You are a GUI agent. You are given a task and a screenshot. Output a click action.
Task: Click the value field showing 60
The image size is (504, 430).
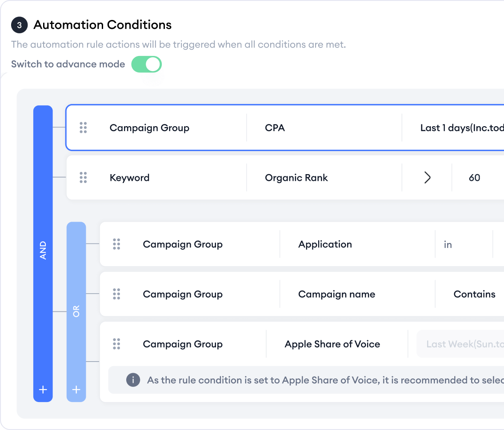click(475, 178)
